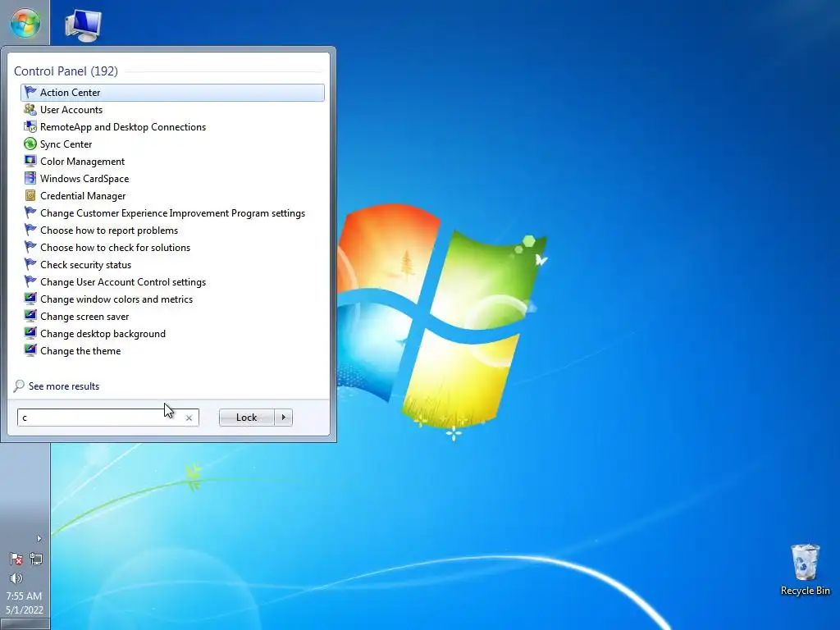The width and height of the screenshot is (840, 630).
Task: Click the RemoteApp and Desktop Connections icon
Action: click(x=30, y=127)
